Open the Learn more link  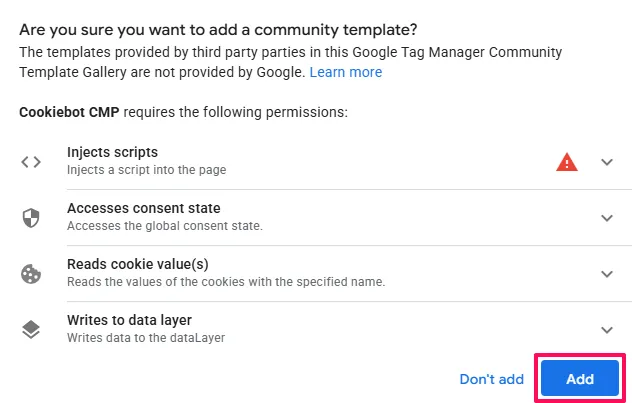tap(346, 72)
